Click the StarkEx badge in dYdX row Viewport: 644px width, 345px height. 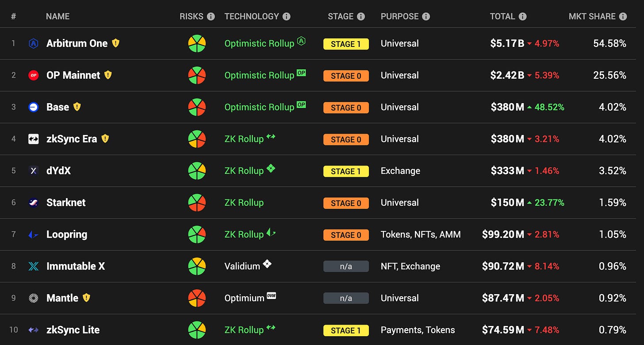(x=271, y=169)
